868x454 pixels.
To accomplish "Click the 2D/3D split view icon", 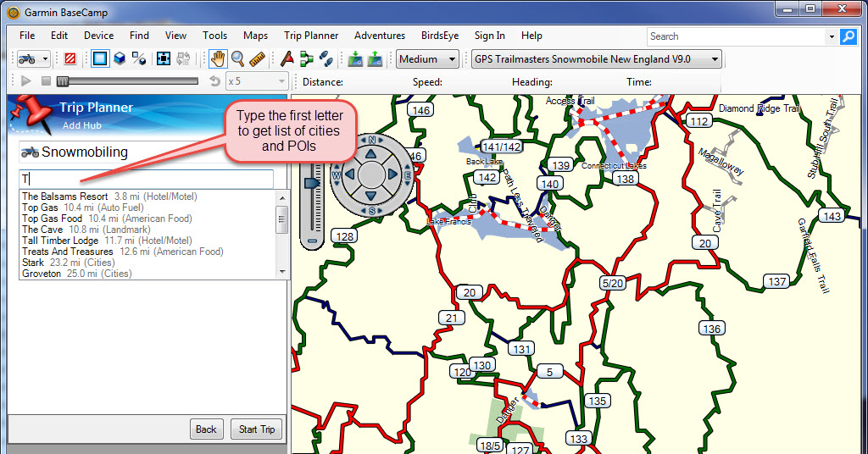I will [x=139, y=58].
